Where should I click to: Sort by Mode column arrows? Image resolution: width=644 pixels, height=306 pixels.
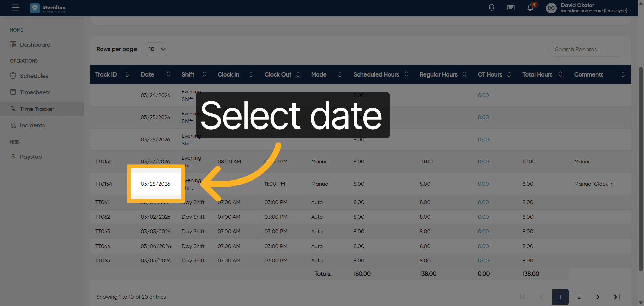(340, 74)
